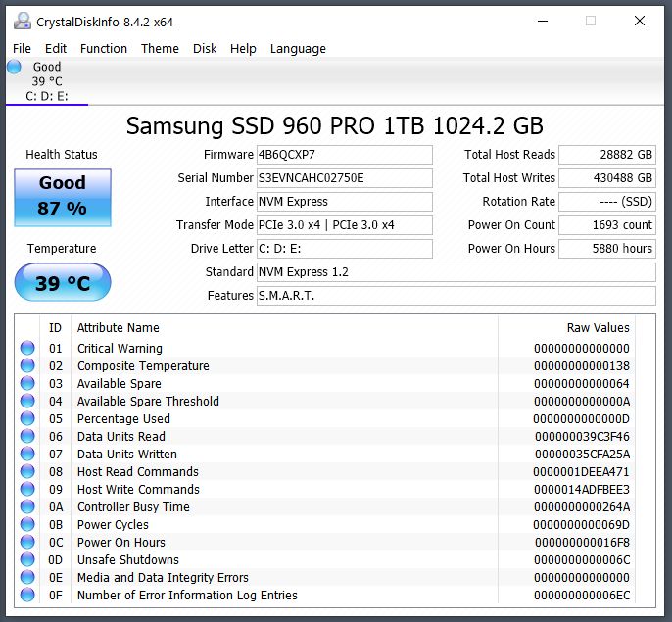Viewport: 672px width, 622px height.
Task: Open the File menu
Action: point(22,48)
